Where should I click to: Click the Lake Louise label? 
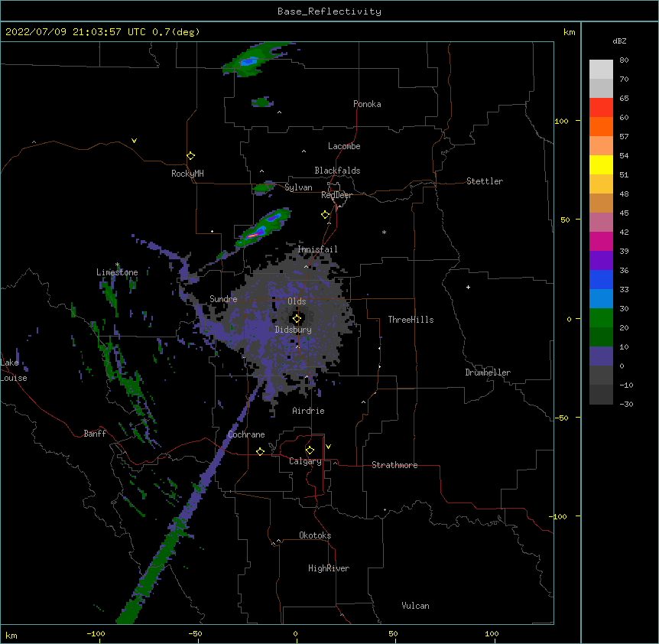click(x=14, y=370)
